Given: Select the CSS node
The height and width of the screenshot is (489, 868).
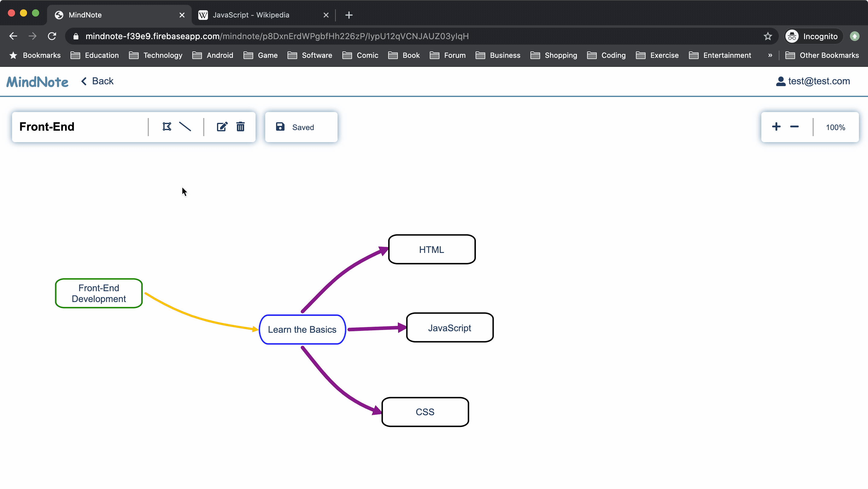Looking at the screenshot, I should pos(425,412).
